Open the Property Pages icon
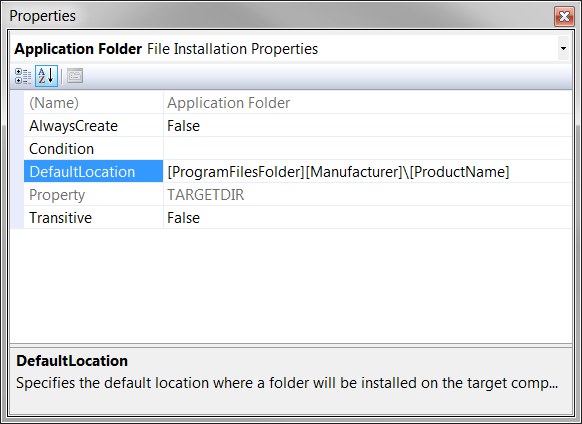Screen dimensions: 582x424 [75, 76]
